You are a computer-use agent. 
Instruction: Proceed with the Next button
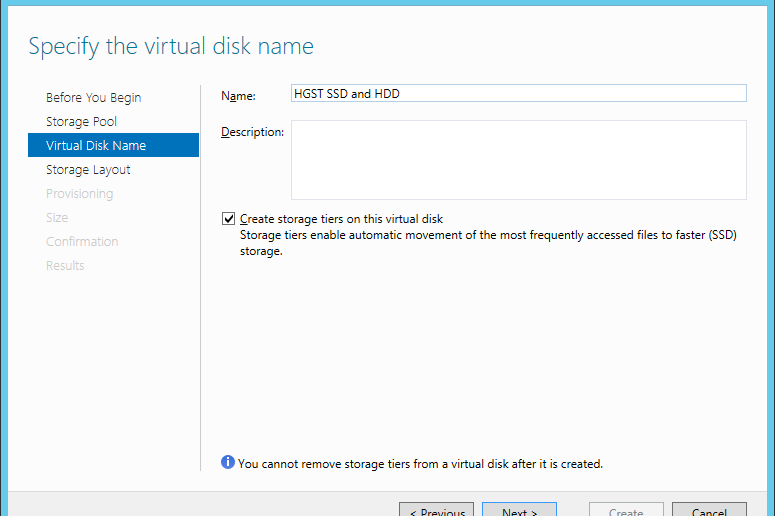(x=519, y=509)
